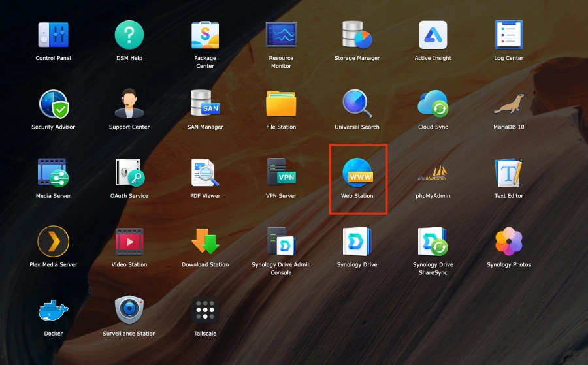Launch DSM Help
The width and height of the screenshot is (588, 365).
click(x=129, y=35)
